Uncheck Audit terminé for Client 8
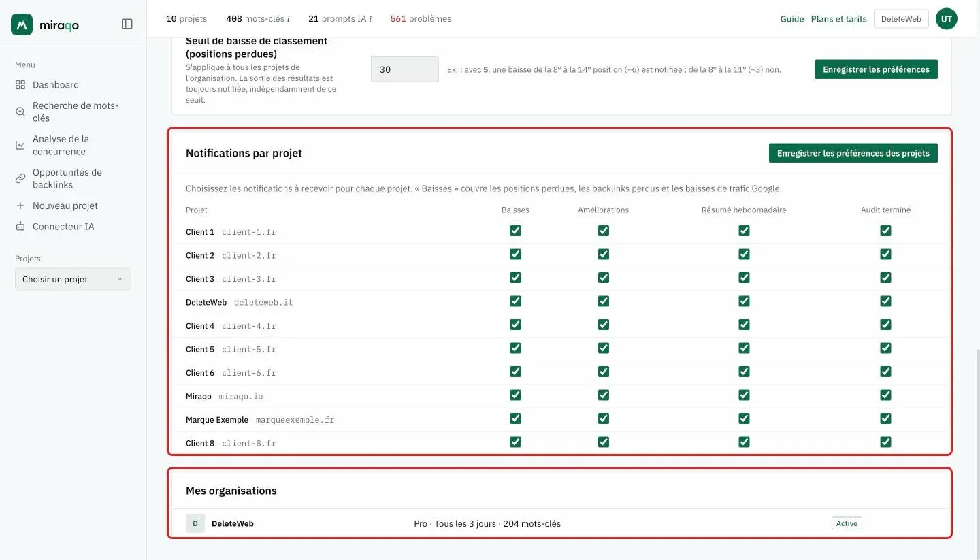The image size is (980, 560). pos(885,442)
